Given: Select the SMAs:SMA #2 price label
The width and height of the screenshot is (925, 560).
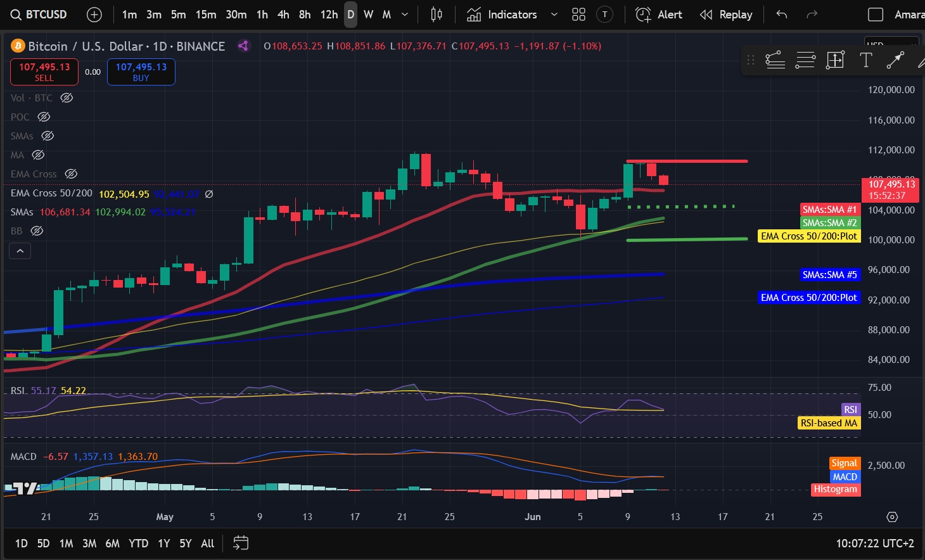Looking at the screenshot, I should tap(829, 223).
